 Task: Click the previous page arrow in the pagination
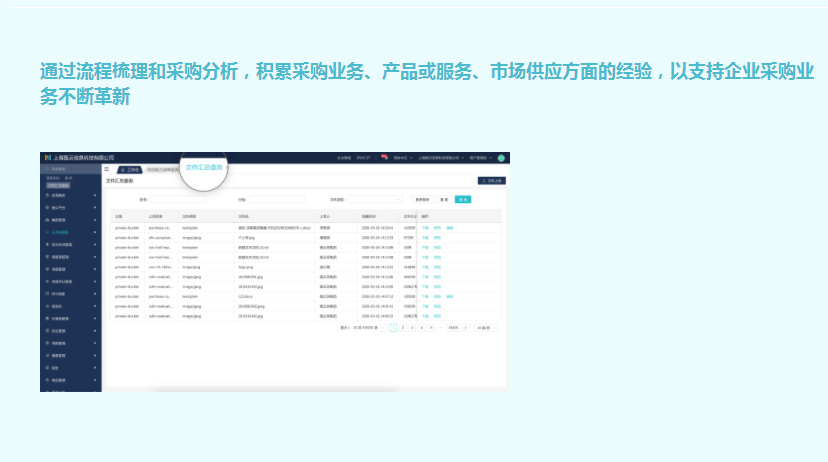384,328
